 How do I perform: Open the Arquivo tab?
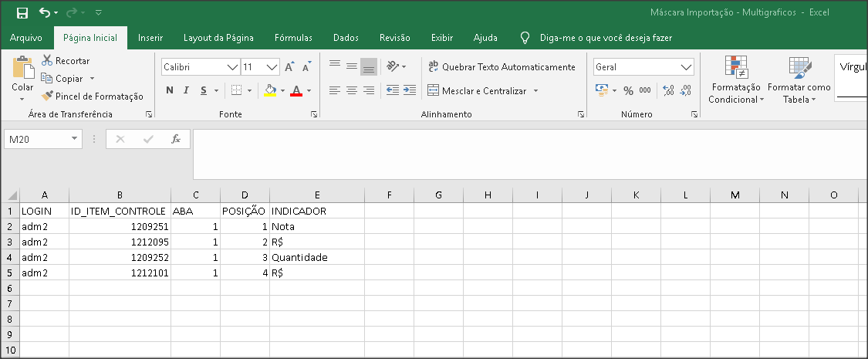point(26,38)
